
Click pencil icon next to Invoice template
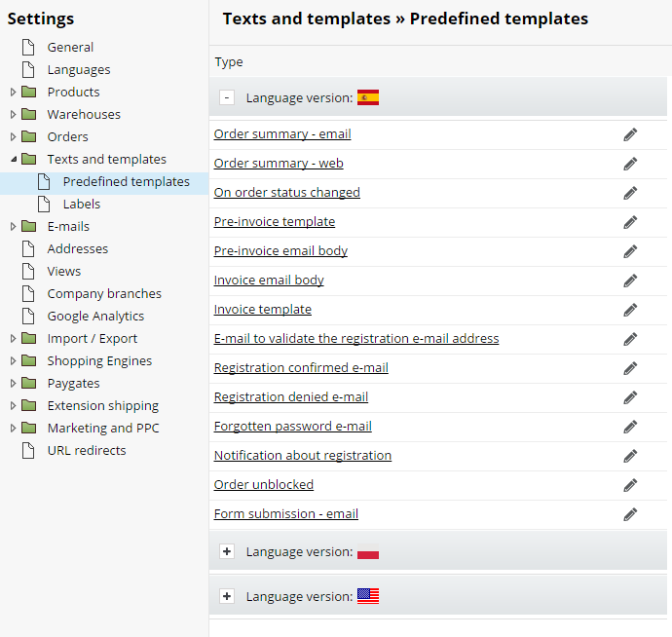coord(630,310)
